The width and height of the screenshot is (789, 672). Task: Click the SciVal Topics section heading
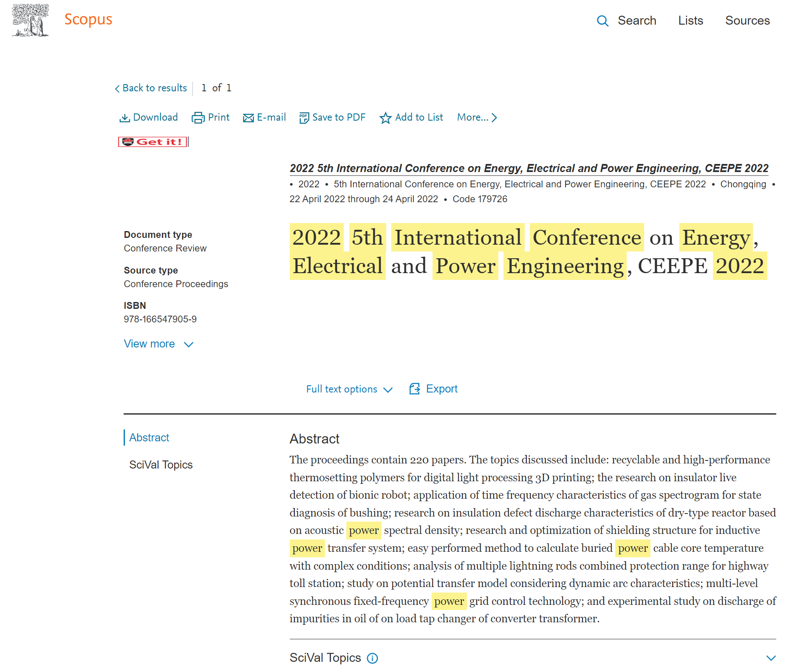(325, 658)
